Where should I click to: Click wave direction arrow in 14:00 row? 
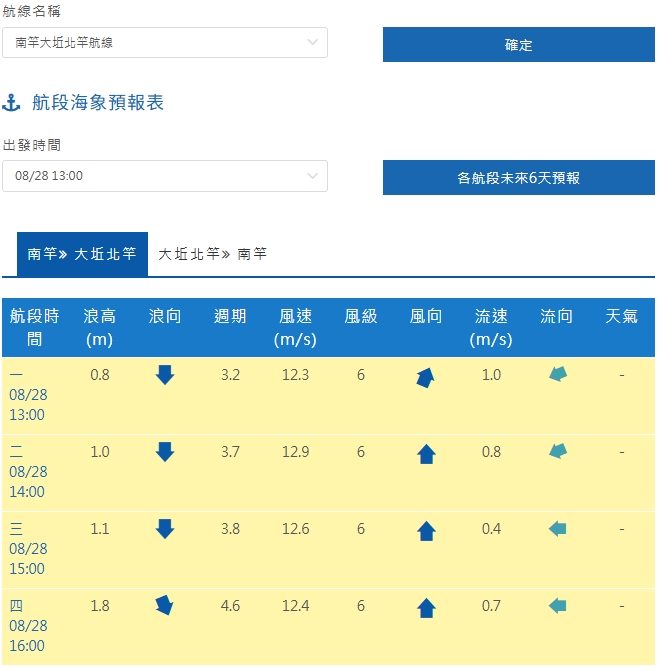(x=165, y=452)
